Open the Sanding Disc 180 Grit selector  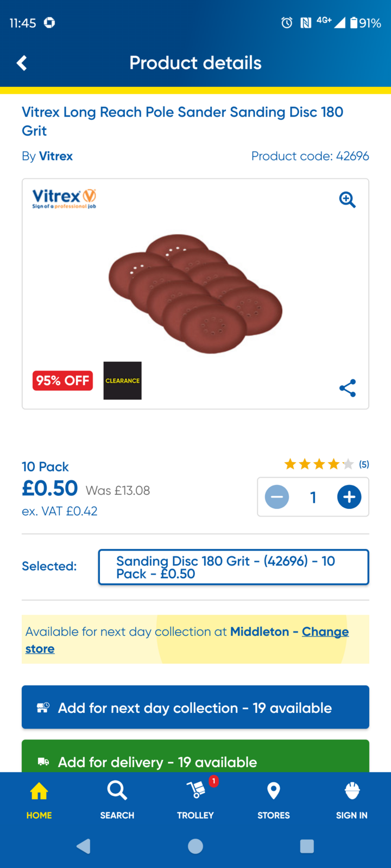point(234,567)
